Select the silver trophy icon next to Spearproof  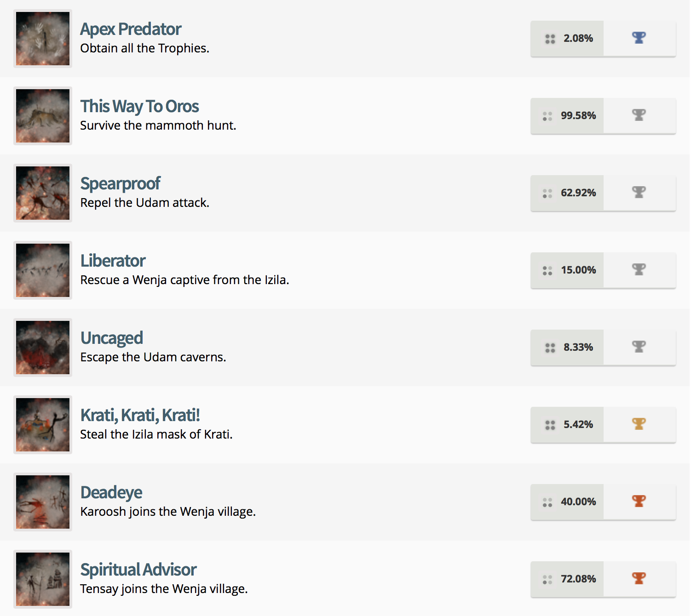[639, 193]
